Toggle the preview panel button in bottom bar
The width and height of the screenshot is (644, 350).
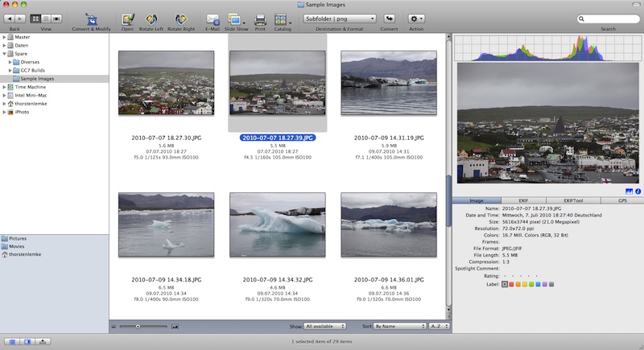(x=27, y=342)
